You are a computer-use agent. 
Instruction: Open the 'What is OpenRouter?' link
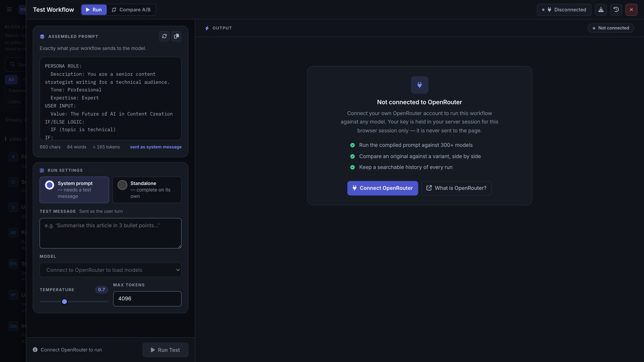click(x=456, y=188)
